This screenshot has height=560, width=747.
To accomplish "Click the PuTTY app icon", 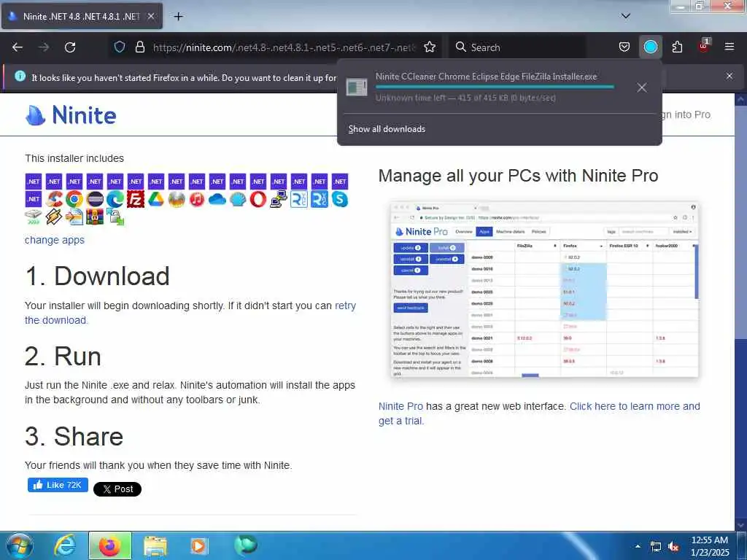I will 279,199.
